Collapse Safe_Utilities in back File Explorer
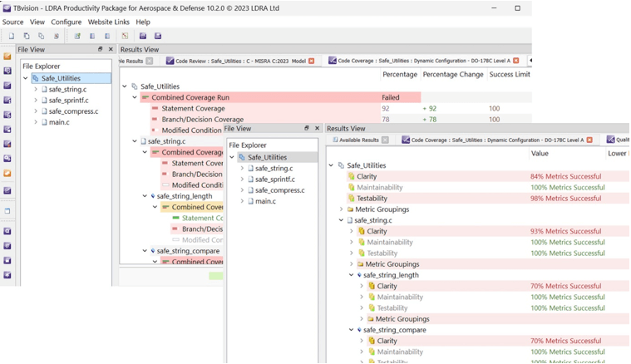The width and height of the screenshot is (631, 364). coord(25,78)
